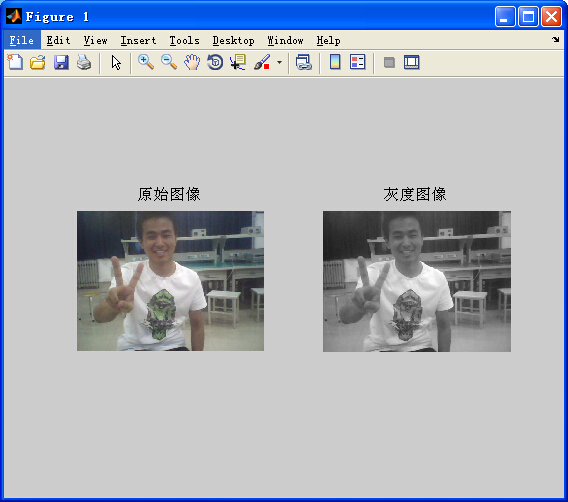
Task: Open the View menu
Action: [95, 41]
